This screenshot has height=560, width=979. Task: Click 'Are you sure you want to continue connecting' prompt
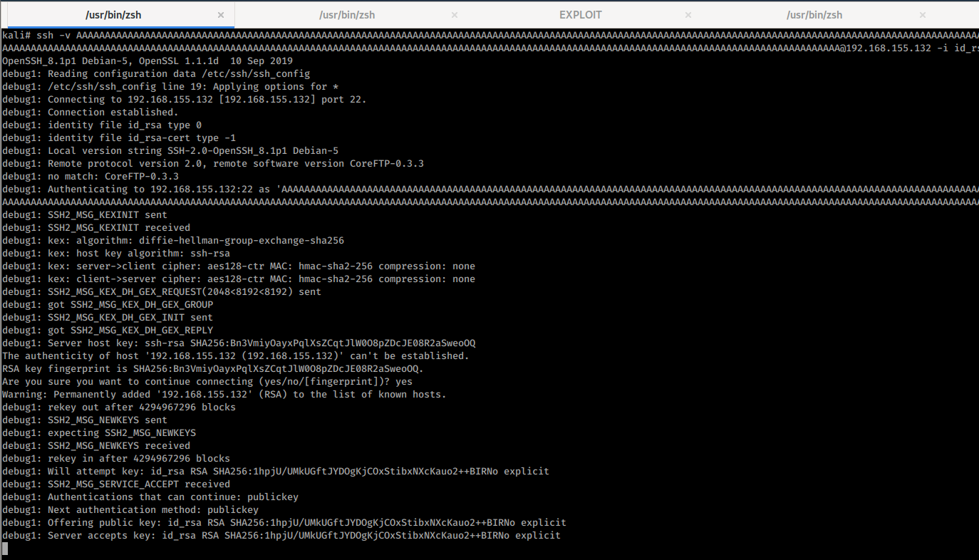(x=207, y=381)
